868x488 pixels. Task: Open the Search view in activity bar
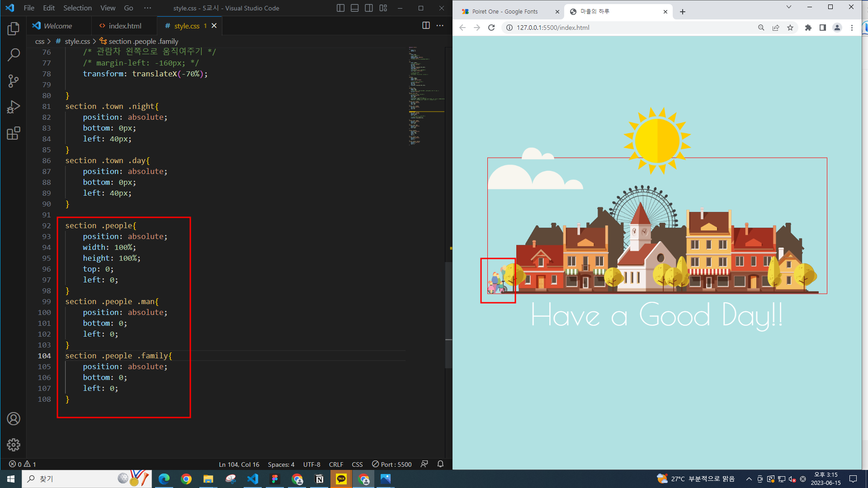click(14, 55)
